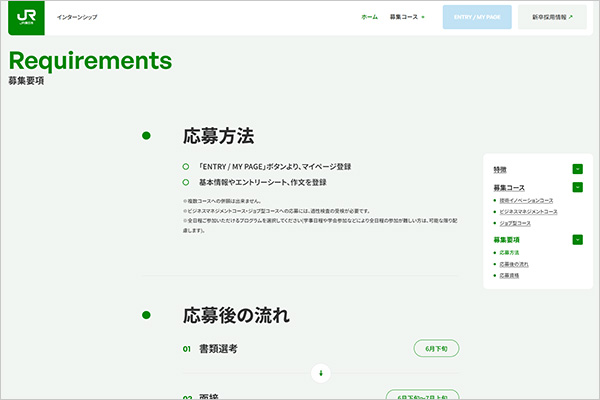The width and height of the screenshot is (600, 400).
Task: Click インターンシップ text beside the logo
Action: click(x=77, y=17)
